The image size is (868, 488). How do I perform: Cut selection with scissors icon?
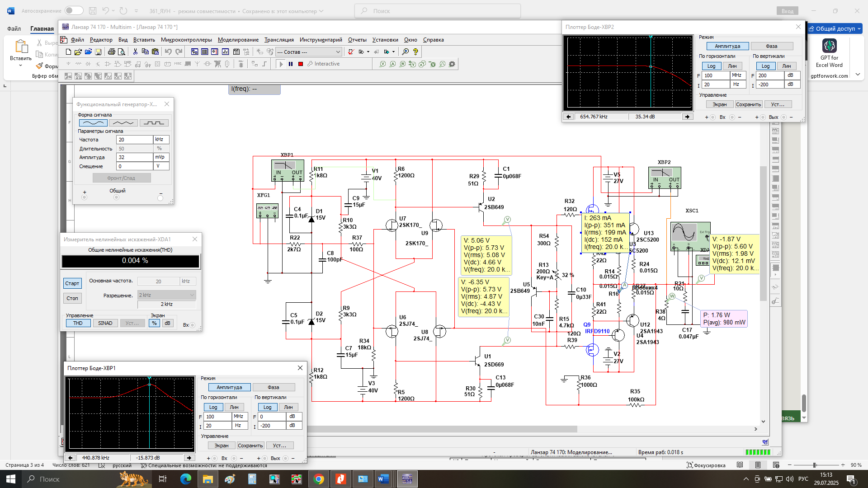[x=135, y=52]
